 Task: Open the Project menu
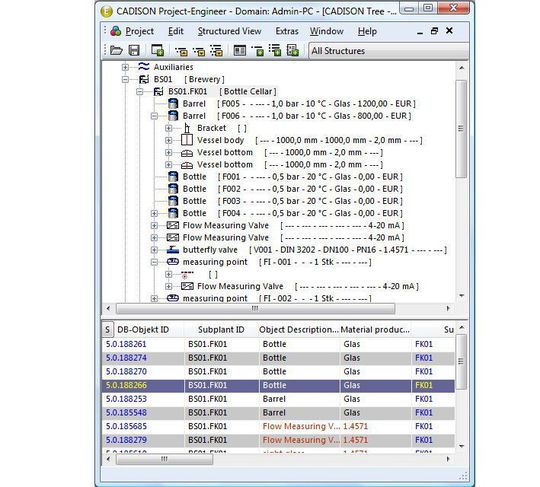pos(139,31)
